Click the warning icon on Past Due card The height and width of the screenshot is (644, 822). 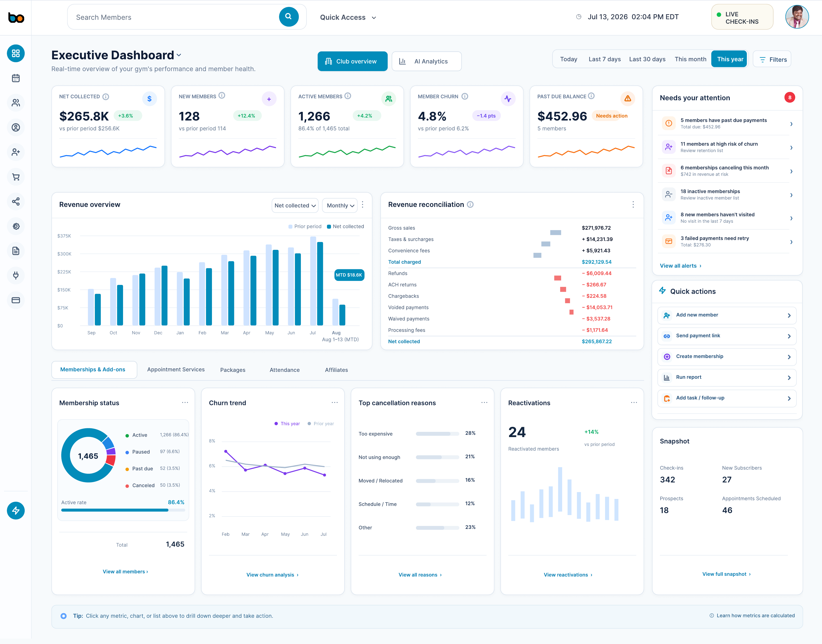[627, 99]
